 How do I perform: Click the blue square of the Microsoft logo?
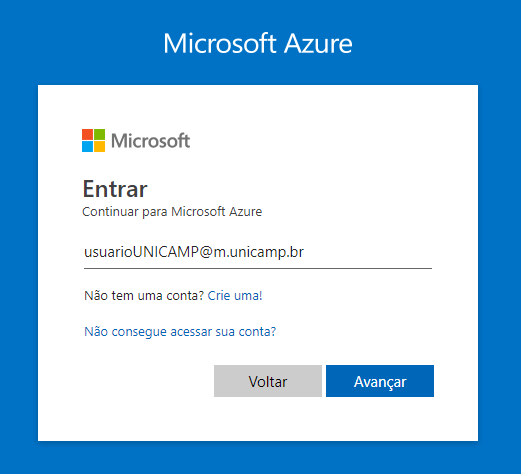tap(87, 146)
